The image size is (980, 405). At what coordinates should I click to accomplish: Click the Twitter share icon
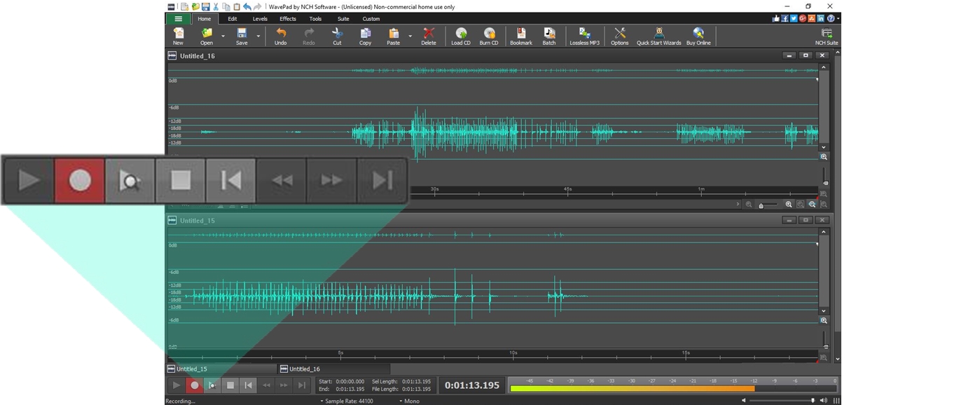pos(794,18)
